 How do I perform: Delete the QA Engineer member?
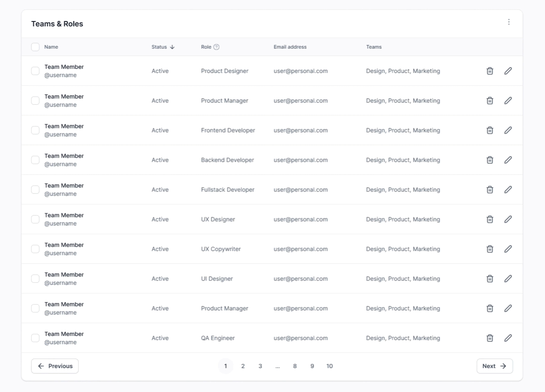click(490, 338)
